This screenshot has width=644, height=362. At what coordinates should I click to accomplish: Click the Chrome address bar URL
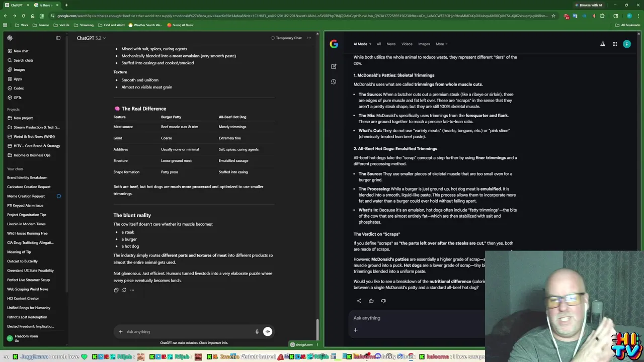[302, 16]
